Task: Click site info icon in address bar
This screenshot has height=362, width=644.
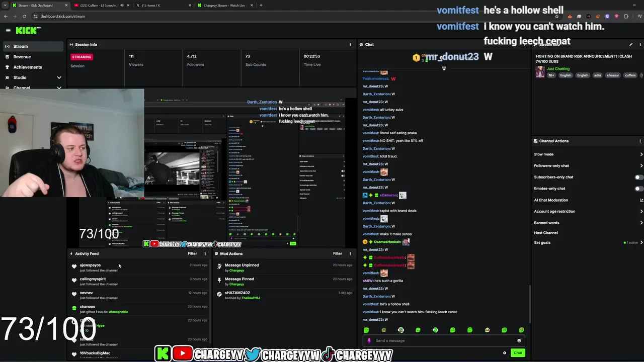Action: (35, 16)
